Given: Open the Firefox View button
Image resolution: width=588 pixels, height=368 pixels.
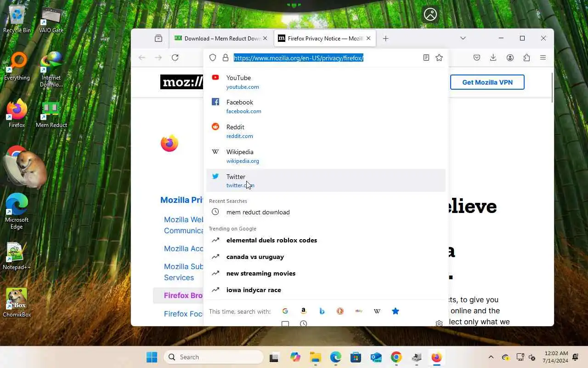Looking at the screenshot, I should [158, 39].
